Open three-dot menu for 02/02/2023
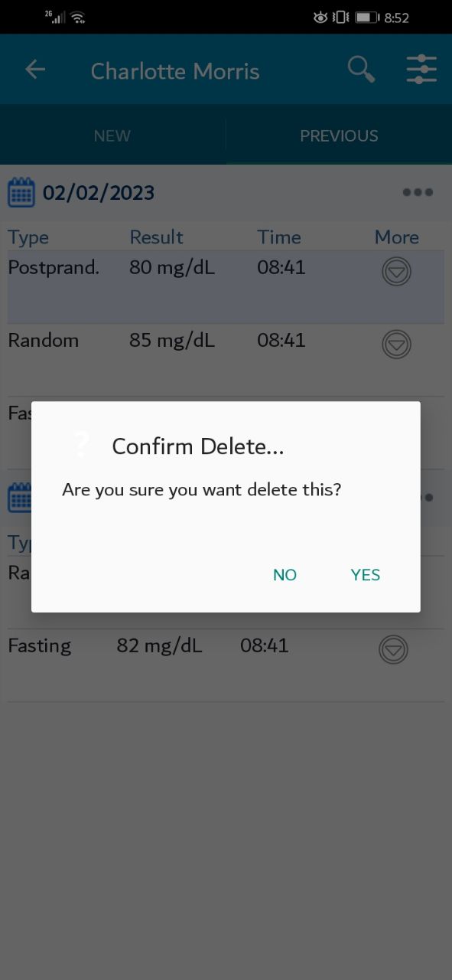Image resolution: width=452 pixels, height=980 pixels. point(418,192)
